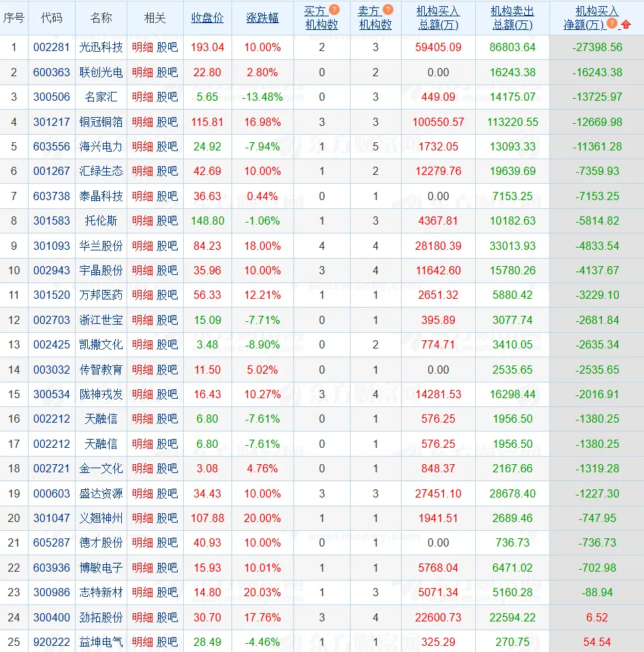
Task: Sort by 卖方机构数 header
Action: coord(375,18)
